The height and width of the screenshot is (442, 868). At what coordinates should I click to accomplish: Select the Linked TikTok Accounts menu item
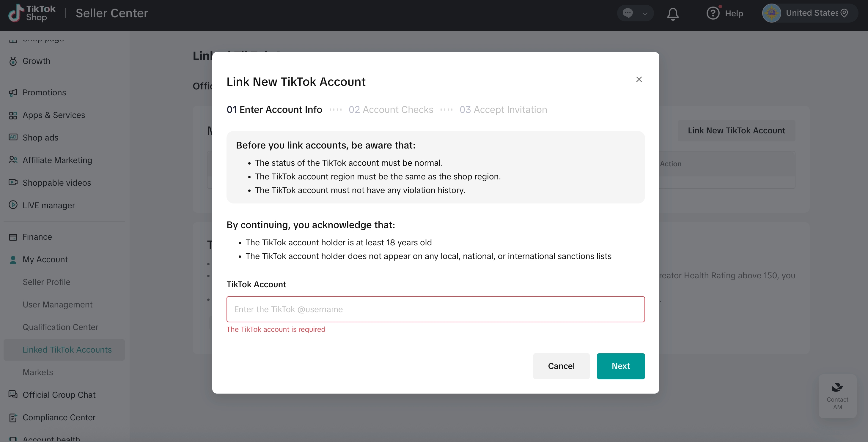click(67, 349)
